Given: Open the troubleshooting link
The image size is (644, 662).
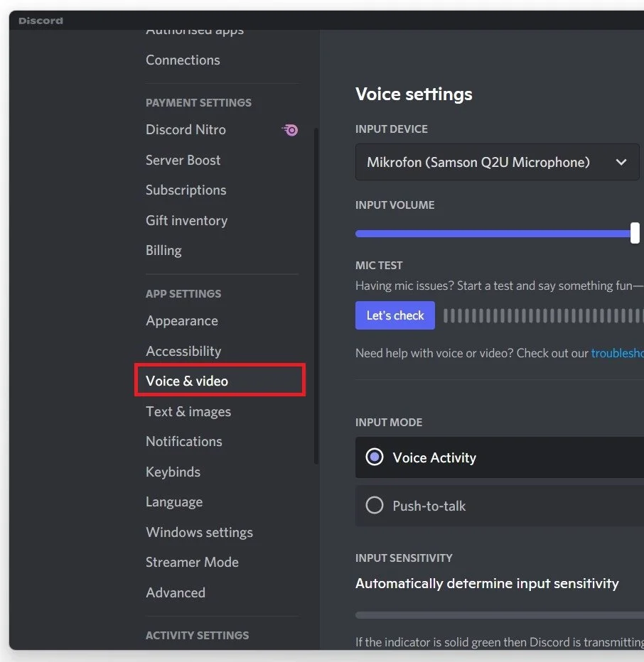Looking at the screenshot, I should pos(618,353).
